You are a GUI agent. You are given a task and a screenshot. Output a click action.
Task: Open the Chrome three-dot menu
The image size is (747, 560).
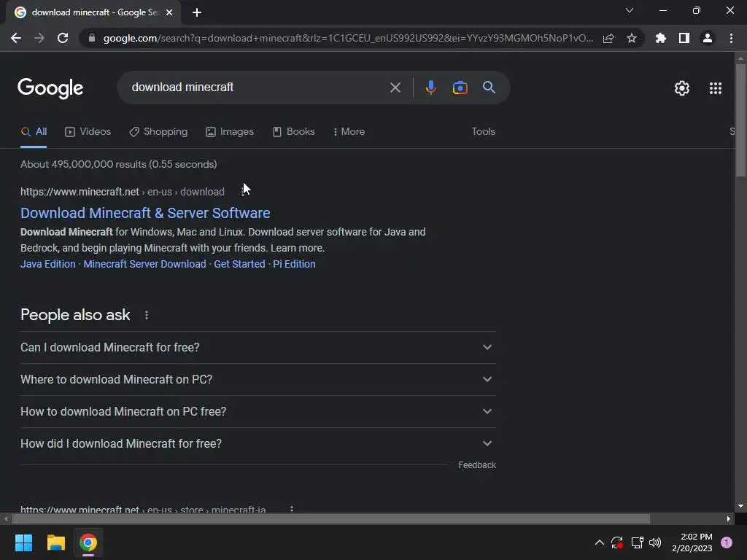click(731, 38)
